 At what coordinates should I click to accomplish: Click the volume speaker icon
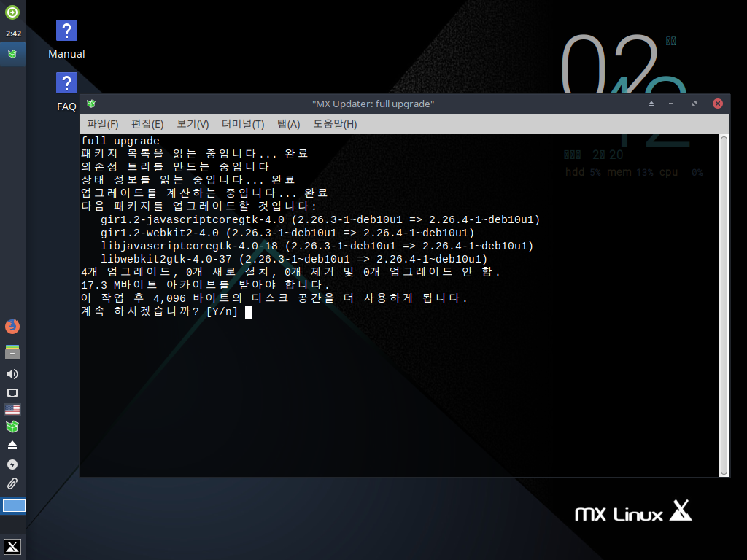(12, 374)
